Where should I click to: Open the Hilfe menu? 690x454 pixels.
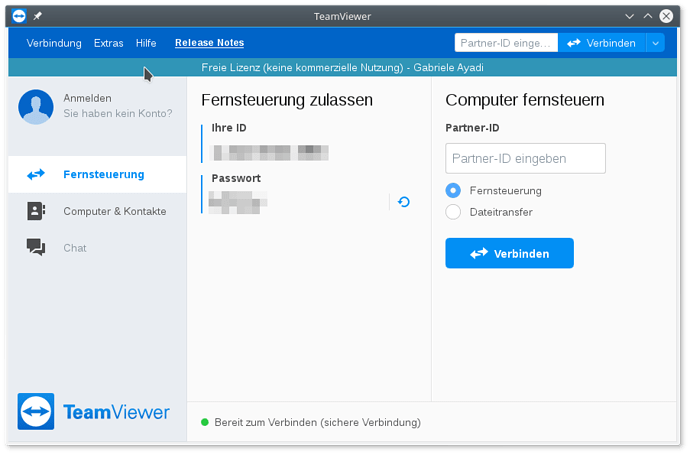point(146,43)
